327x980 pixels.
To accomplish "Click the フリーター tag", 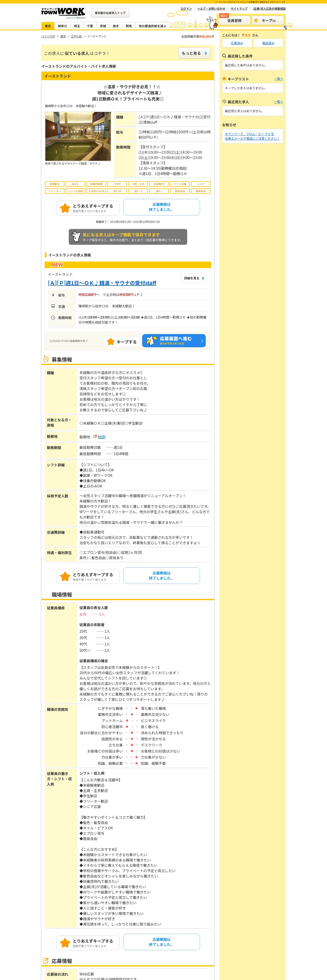I will click(x=54, y=191).
